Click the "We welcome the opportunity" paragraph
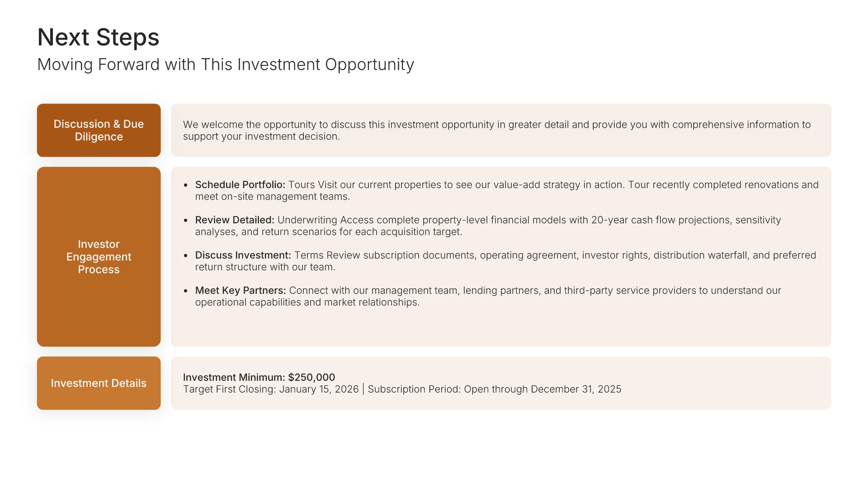 click(496, 125)
